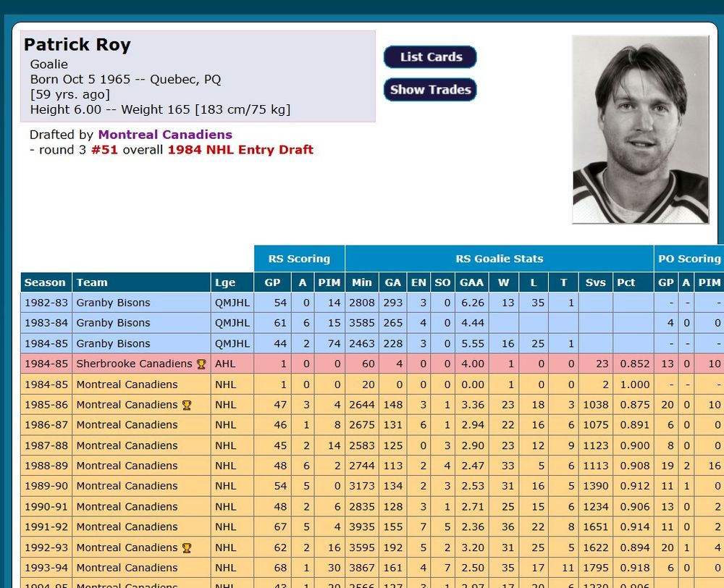This screenshot has height=588, width=724.
Task: Click the PIM header under PO Scoring
Action: pos(710,282)
